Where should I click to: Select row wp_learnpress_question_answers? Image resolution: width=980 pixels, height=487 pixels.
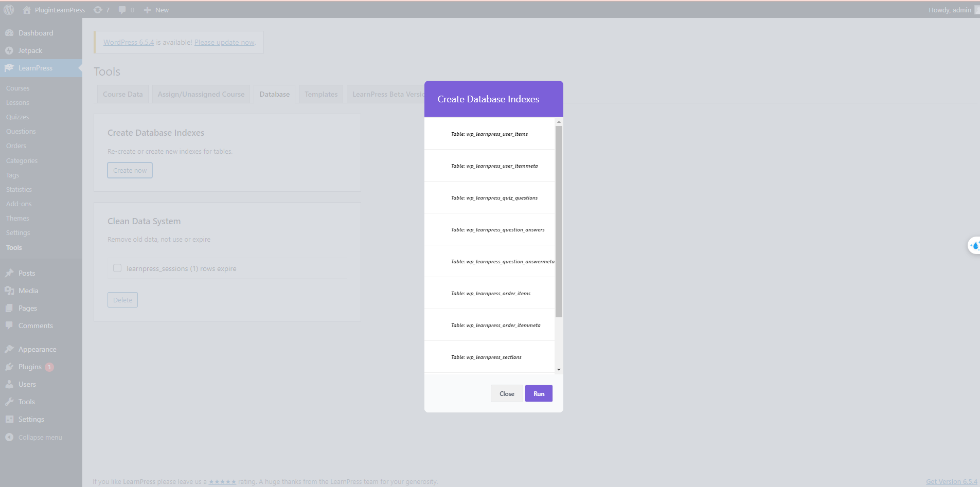pos(490,229)
